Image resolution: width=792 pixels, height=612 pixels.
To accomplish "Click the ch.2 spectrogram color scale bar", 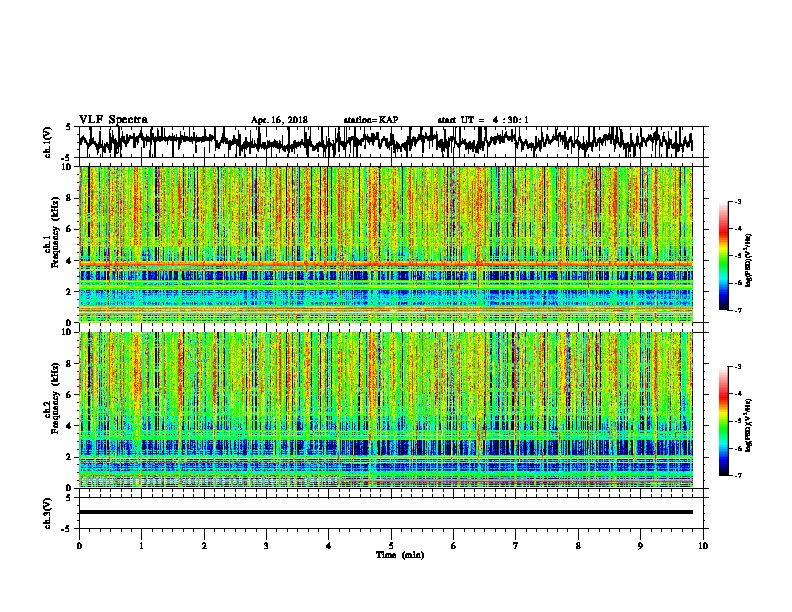I will 724,421.
